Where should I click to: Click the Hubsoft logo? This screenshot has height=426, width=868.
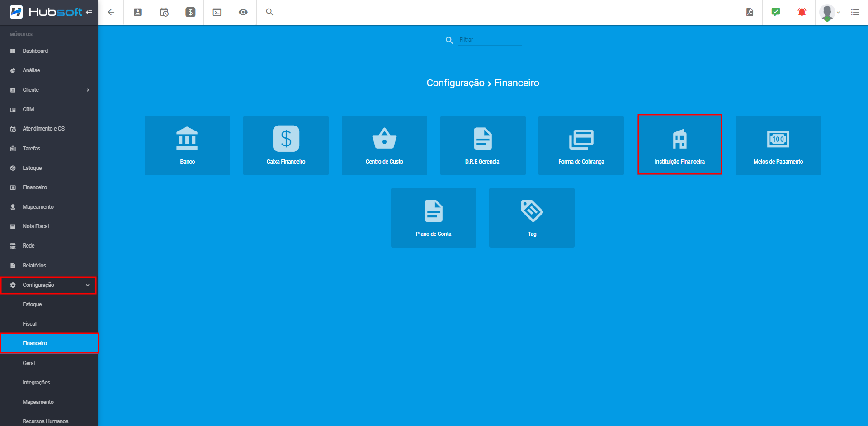[x=46, y=12]
